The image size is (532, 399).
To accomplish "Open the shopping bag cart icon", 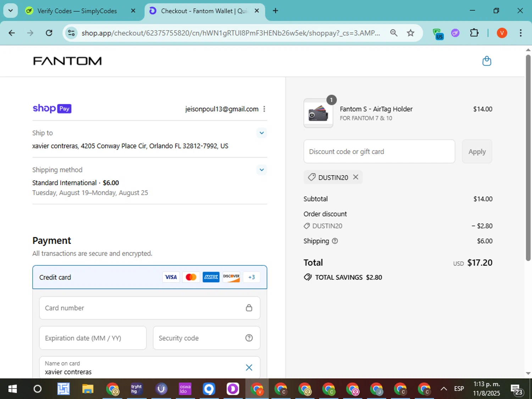I will [487, 61].
